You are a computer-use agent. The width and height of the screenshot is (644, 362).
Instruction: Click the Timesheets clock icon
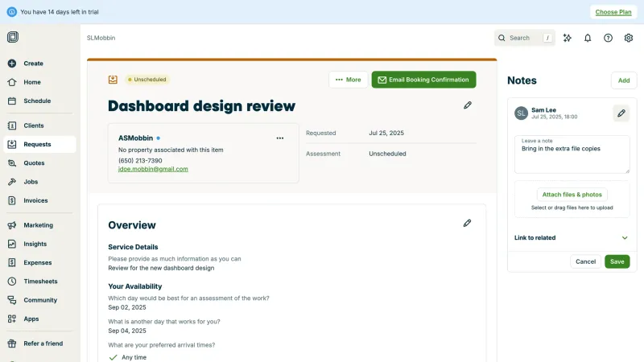pyautogui.click(x=12, y=281)
